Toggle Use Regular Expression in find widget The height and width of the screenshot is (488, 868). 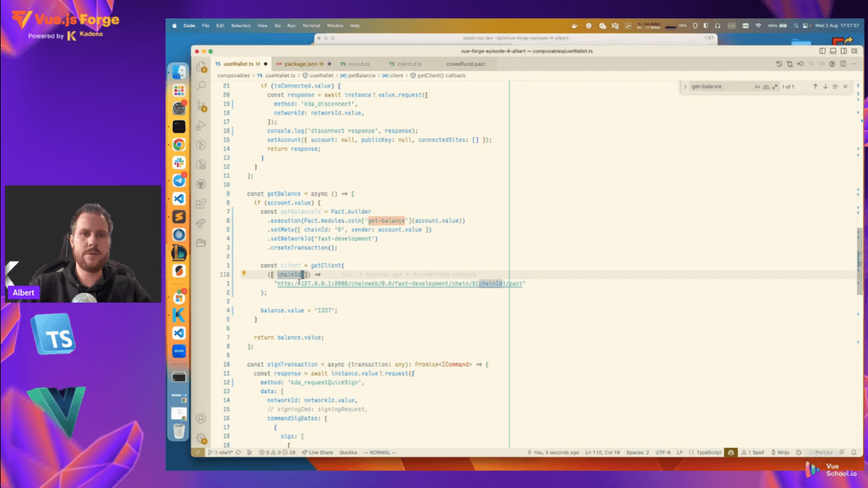tap(775, 87)
